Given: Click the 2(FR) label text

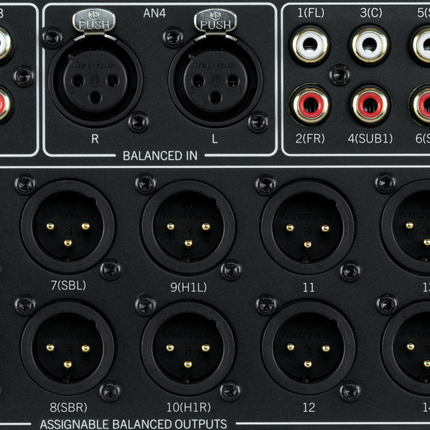Looking at the screenshot, I should pyautogui.click(x=310, y=138).
